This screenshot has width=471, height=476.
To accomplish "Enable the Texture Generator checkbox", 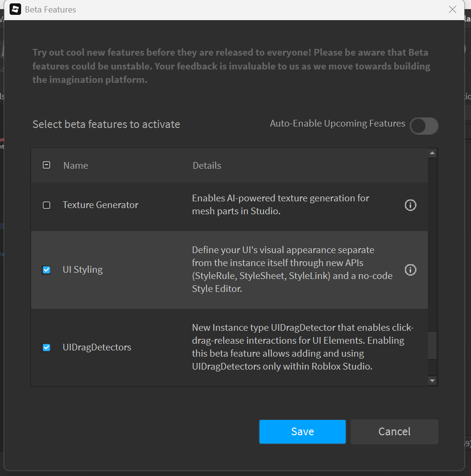I will coord(46,205).
